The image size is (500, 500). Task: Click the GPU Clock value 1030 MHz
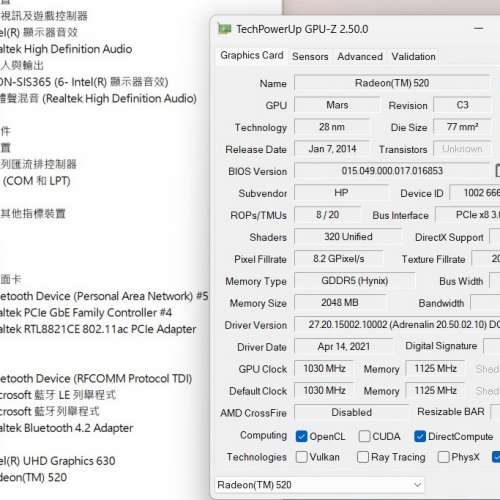[x=324, y=369]
